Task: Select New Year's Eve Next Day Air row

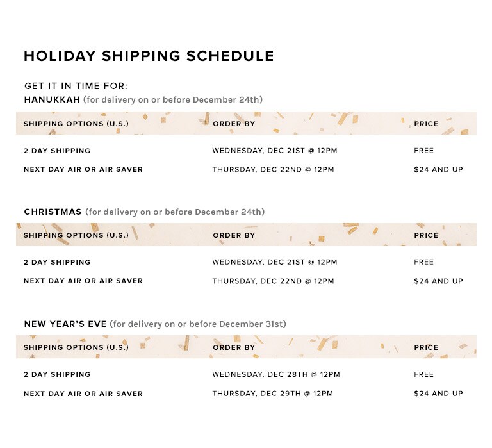Action: [x=246, y=394]
